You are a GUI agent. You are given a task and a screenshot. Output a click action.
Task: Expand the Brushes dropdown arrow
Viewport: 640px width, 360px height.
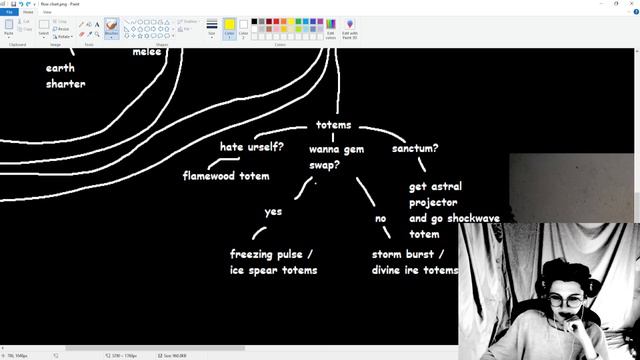click(x=112, y=37)
